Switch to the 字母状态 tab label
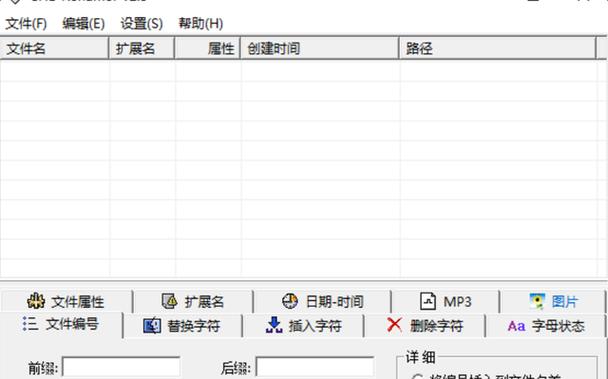The width and height of the screenshot is (608, 379). click(558, 326)
